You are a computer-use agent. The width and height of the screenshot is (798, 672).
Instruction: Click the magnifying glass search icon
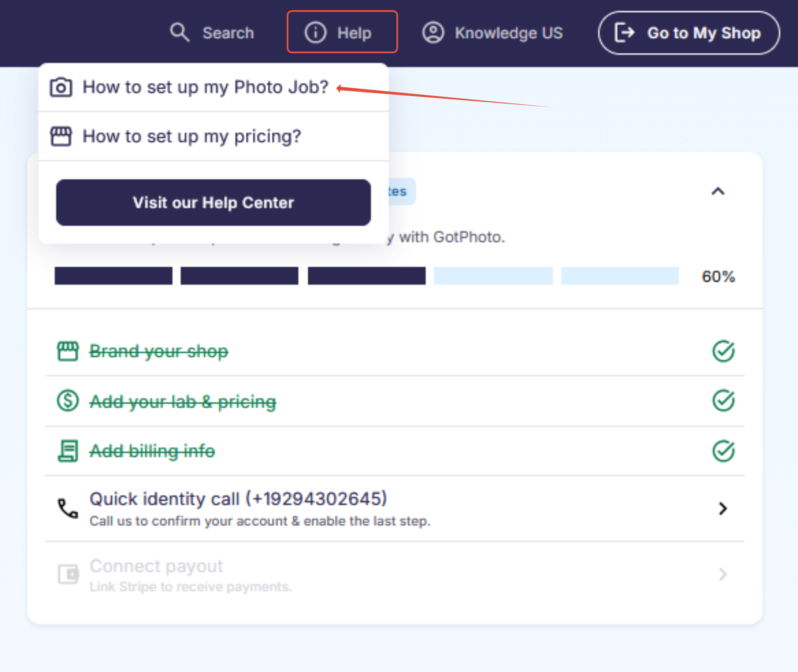[x=180, y=33]
